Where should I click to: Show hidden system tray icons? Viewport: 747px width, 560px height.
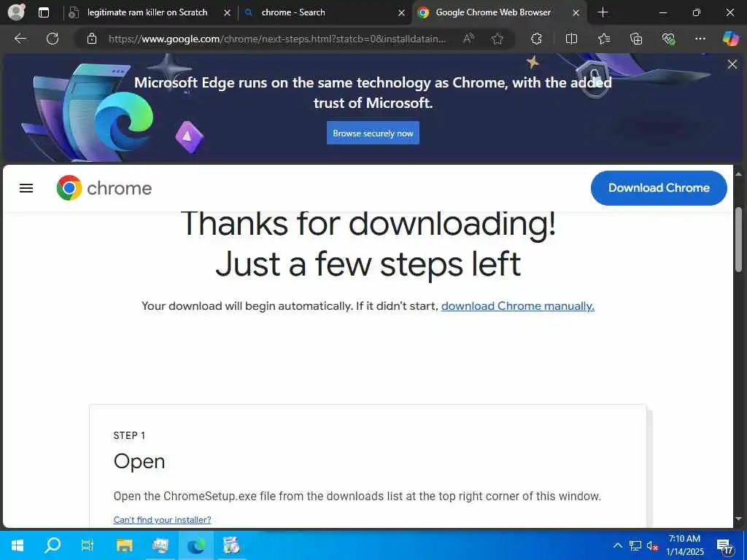click(x=617, y=545)
